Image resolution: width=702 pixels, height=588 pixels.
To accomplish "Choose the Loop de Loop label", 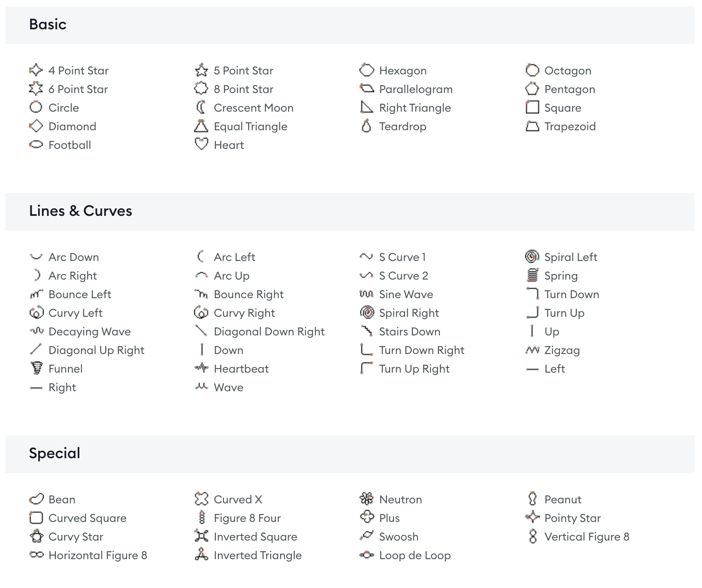I will click(x=415, y=555).
